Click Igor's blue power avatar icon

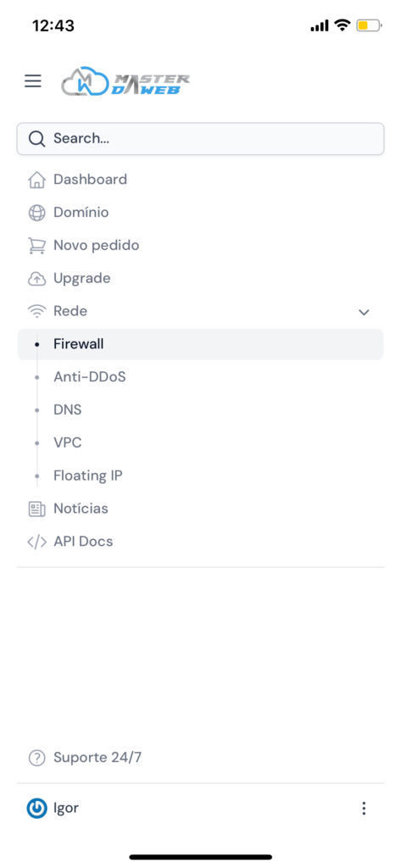[x=36, y=808]
